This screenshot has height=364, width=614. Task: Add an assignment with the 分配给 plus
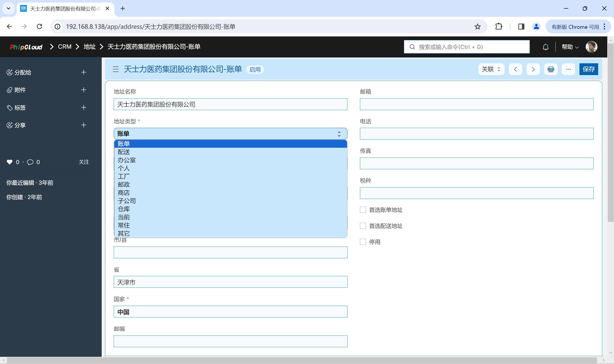84,72
